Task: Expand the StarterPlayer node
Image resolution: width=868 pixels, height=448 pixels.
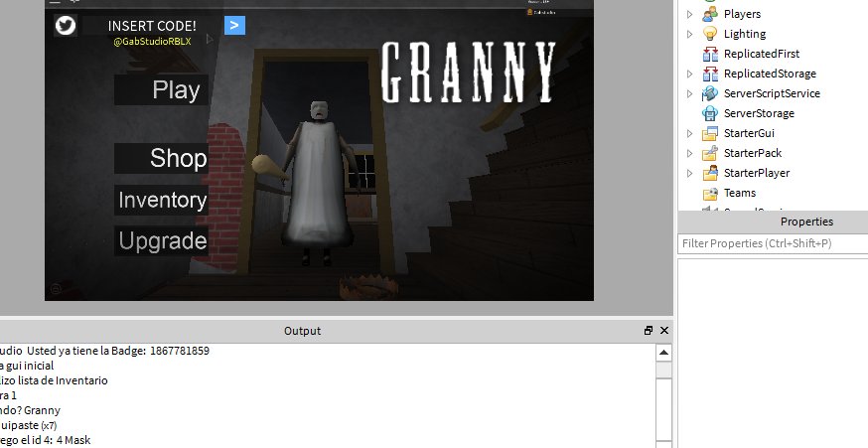Action: click(690, 173)
